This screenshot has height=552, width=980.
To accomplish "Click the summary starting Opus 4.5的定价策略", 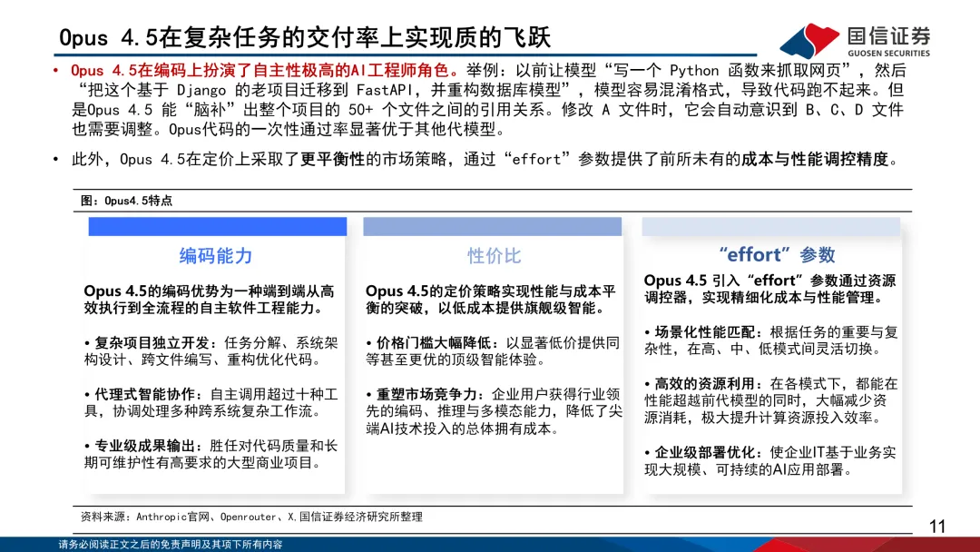I will 491,300.
